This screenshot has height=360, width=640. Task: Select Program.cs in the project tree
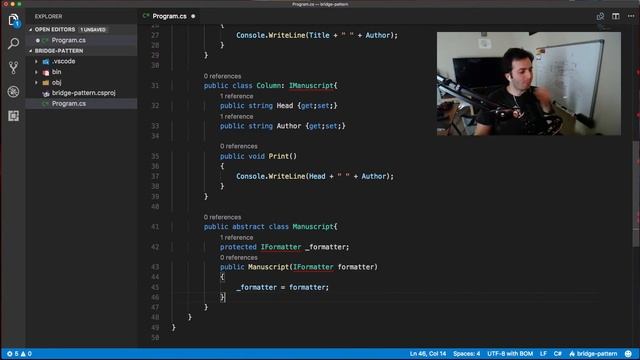[x=69, y=104]
